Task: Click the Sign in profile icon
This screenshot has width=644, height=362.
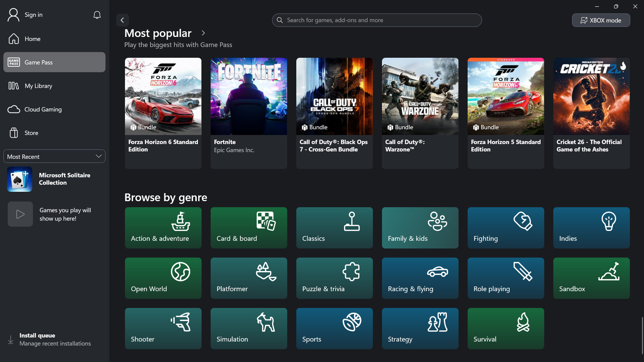Action: pos(13,15)
